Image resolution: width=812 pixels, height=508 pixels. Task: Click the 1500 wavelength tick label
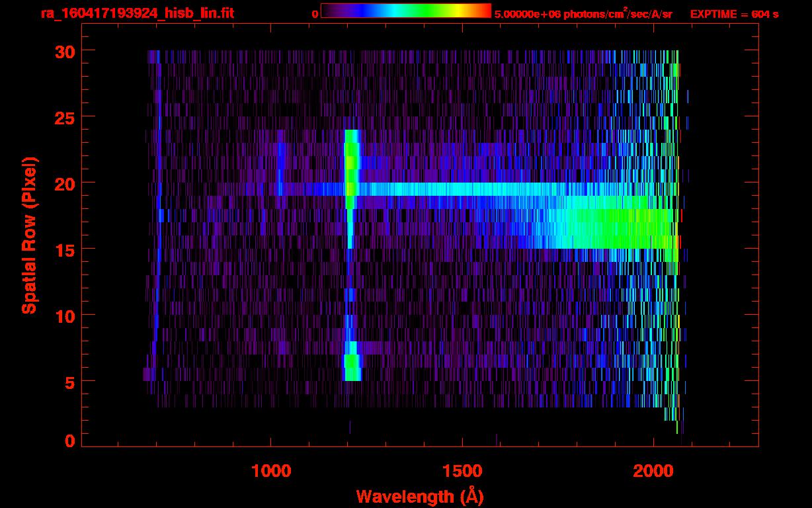tap(462, 471)
